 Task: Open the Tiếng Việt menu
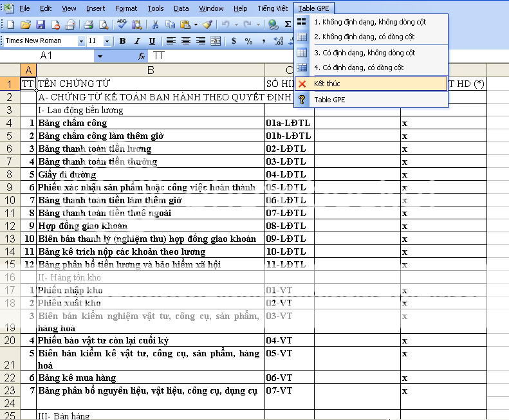(272, 8)
